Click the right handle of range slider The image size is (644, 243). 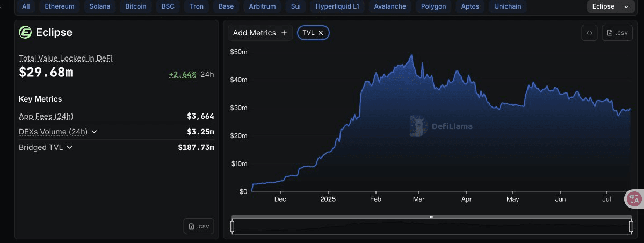pos(631,226)
